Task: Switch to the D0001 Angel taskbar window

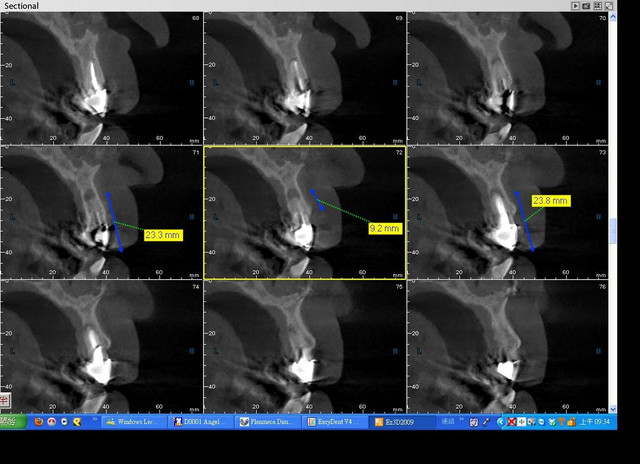Action: tap(202, 422)
